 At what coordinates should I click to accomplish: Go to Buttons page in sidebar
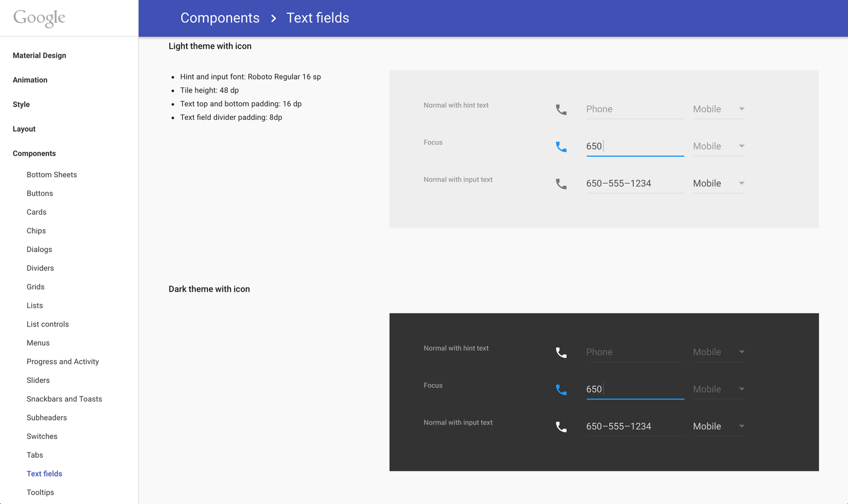[40, 193]
